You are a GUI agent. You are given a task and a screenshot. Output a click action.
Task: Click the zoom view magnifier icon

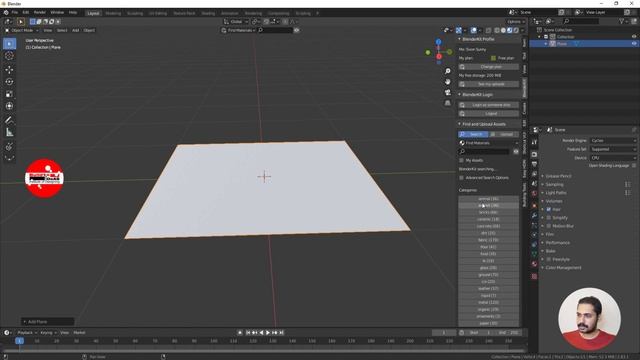[448, 71]
